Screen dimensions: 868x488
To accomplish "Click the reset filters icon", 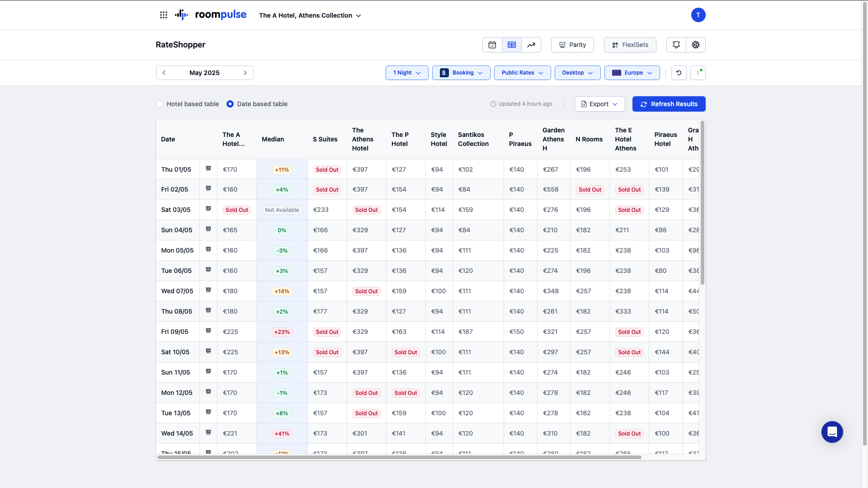I will pyautogui.click(x=679, y=73).
